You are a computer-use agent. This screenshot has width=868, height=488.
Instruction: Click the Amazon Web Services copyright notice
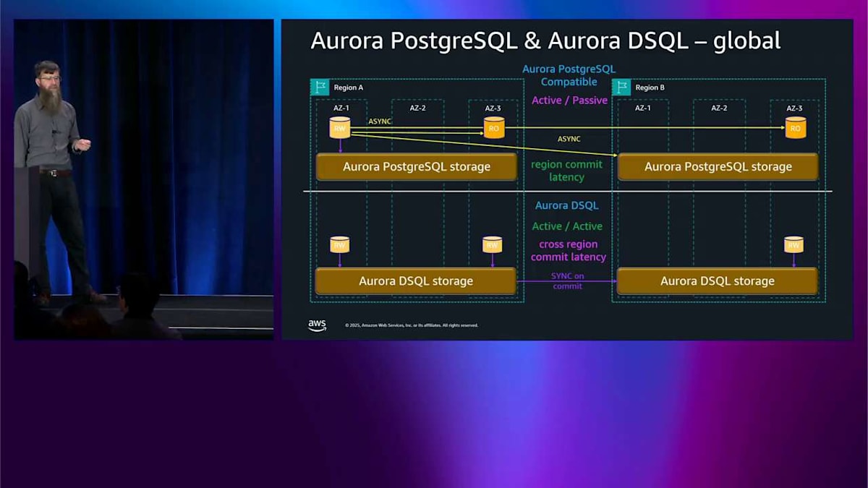point(412,325)
